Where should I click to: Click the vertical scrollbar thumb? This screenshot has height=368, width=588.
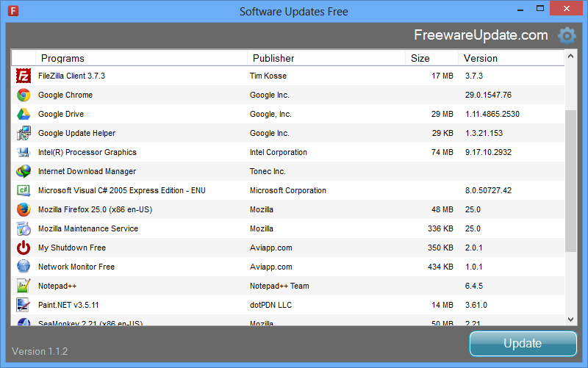click(570, 181)
